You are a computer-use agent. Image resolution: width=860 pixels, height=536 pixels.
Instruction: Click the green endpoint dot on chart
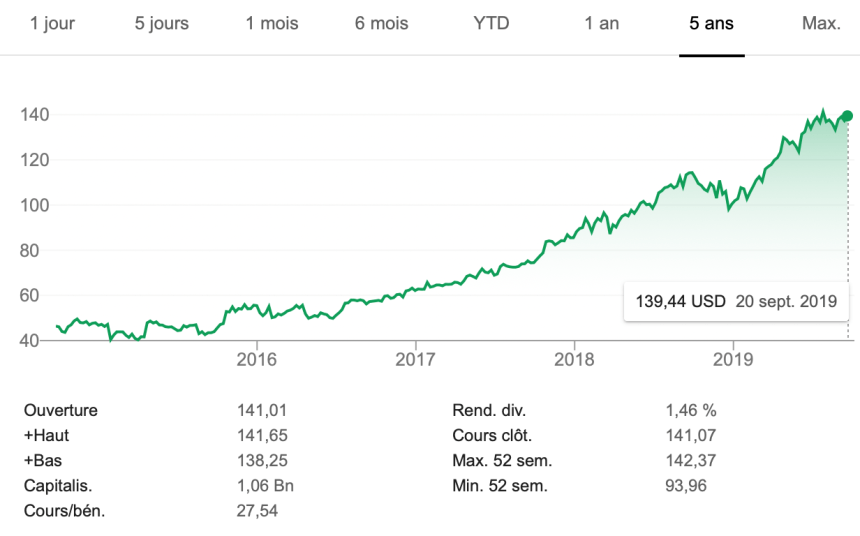click(x=847, y=115)
